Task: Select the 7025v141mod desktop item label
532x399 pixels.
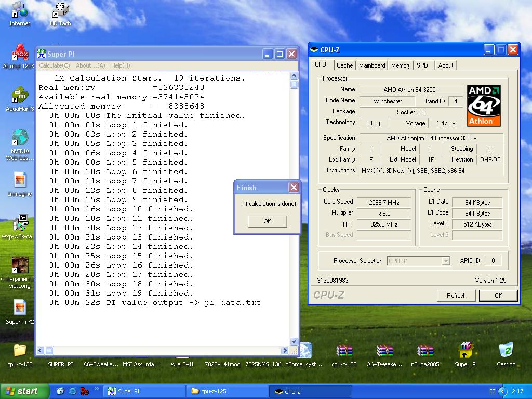Action: tap(222, 364)
